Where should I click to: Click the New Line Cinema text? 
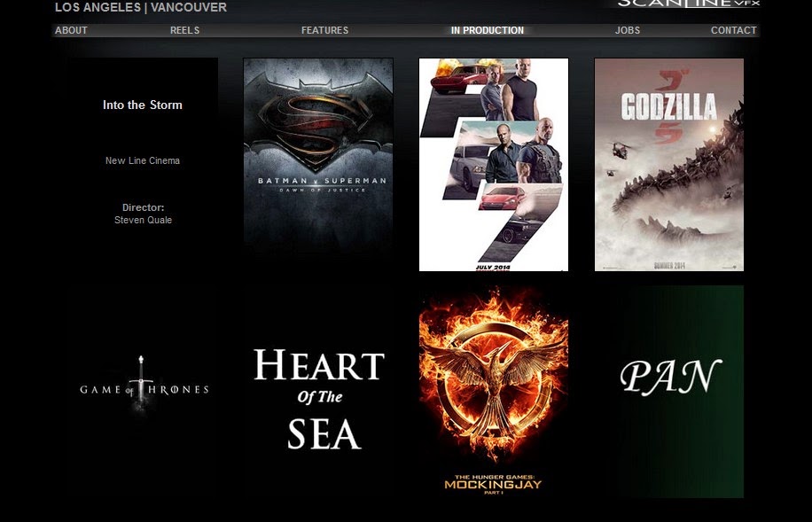(143, 160)
